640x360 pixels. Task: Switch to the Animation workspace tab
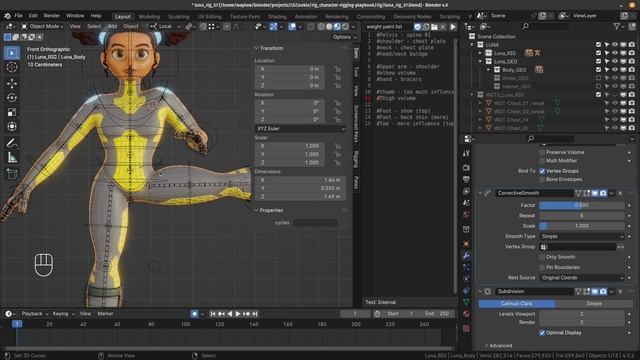(x=306, y=17)
